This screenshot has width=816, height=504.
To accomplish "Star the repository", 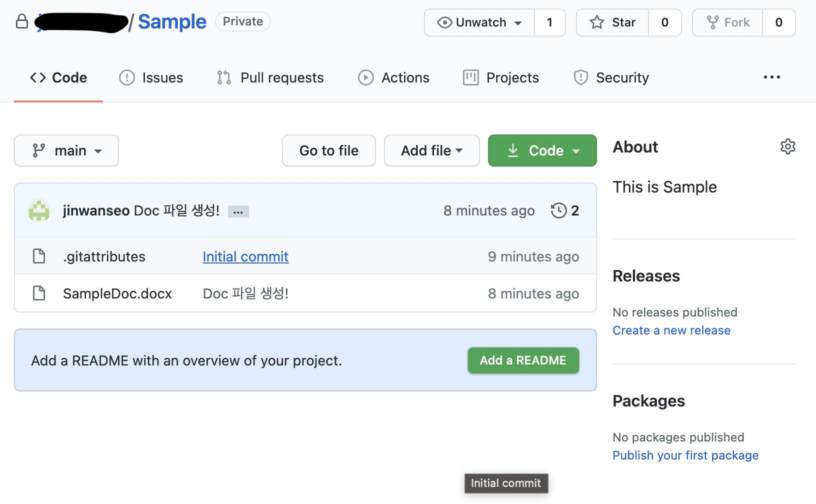I will (x=612, y=22).
